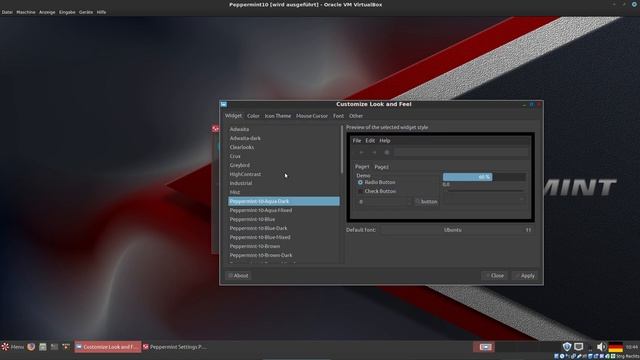This screenshot has height=360, width=640.
Task: Click the preview toolbar text entry field
Action: pyautogui.click(x=462, y=152)
